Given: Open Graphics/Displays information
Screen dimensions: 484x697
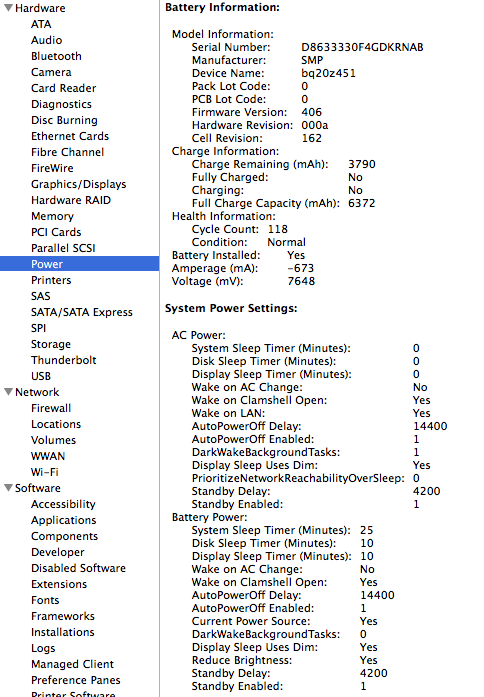Looking at the screenshot, I should pos(78,184).
